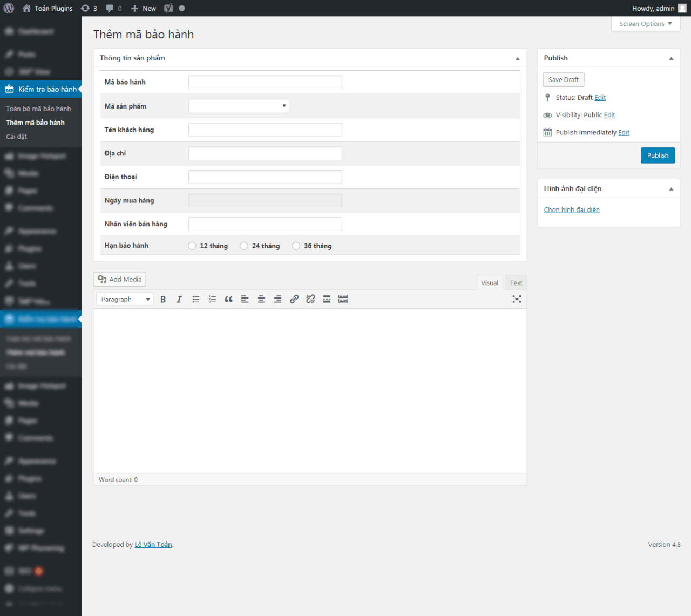Expand the Screen Options panel
The image size is (691, 616).
645,24
